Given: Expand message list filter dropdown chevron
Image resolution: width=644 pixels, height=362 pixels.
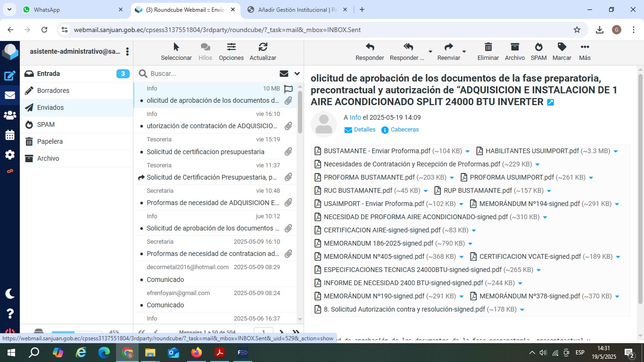Looking at the screenshot, I should coord(297,74).
